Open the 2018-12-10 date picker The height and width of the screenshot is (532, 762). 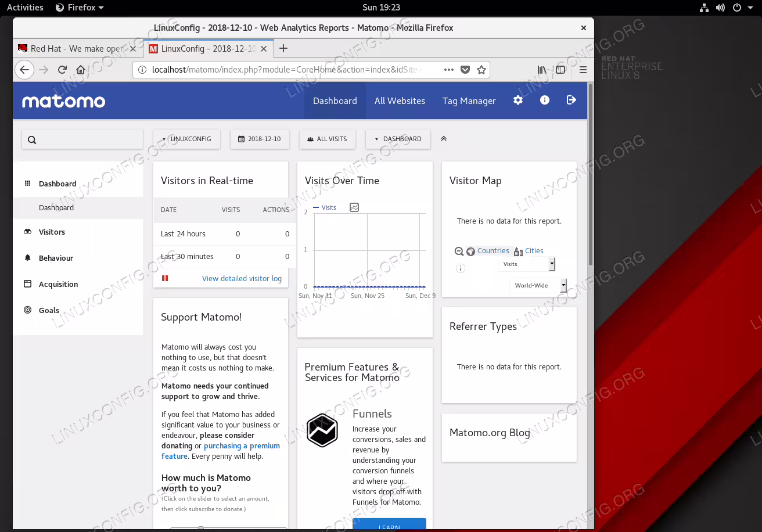pyautogui.click(x=260, y=139)
